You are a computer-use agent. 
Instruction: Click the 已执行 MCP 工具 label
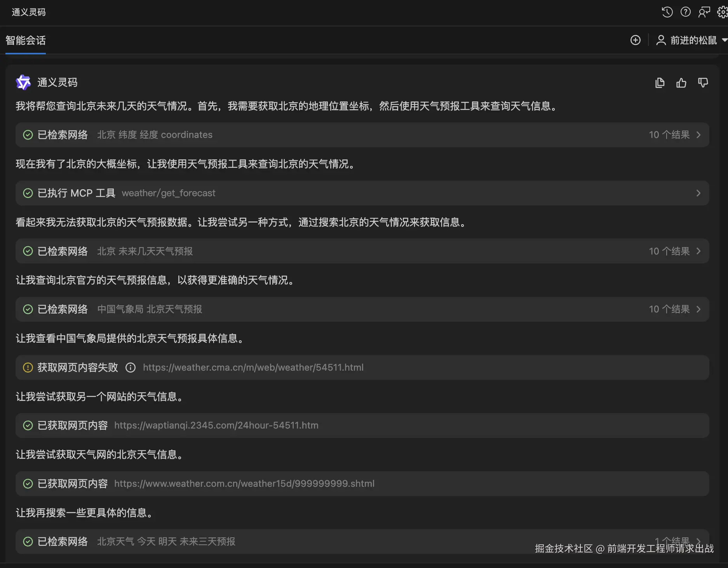(x=77, y=193)
